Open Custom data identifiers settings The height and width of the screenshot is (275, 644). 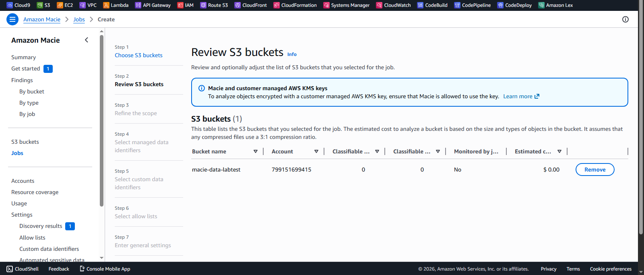pyautogui.click(x=49, y=249)
